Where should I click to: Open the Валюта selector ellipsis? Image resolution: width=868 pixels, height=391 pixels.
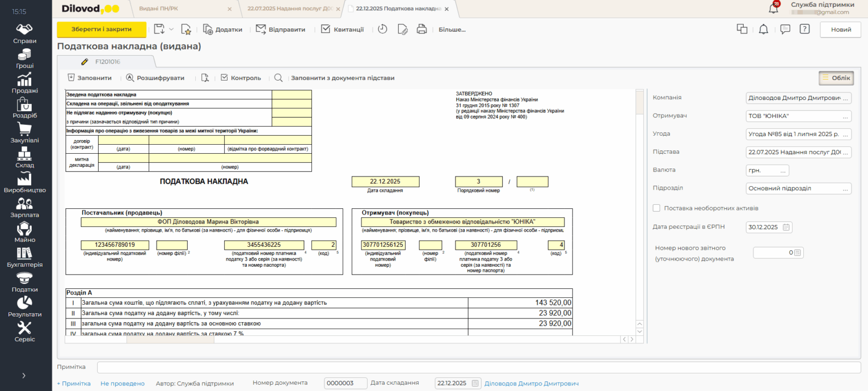783,170
